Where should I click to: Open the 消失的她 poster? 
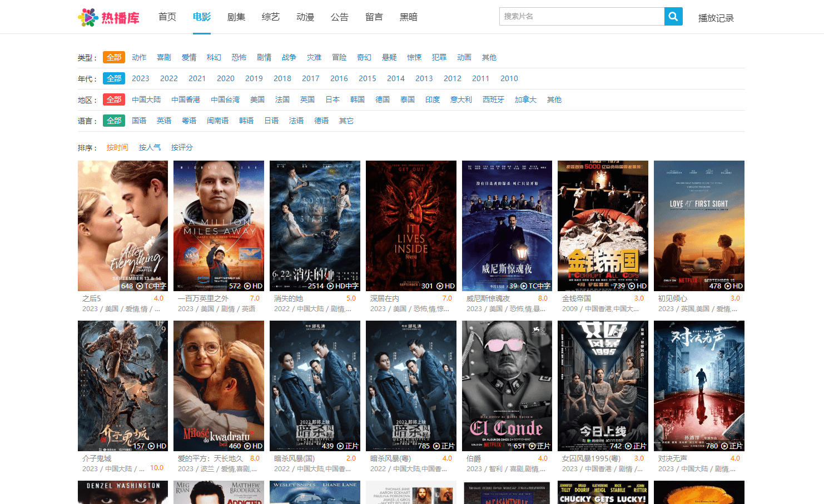[x=315, y=226]
